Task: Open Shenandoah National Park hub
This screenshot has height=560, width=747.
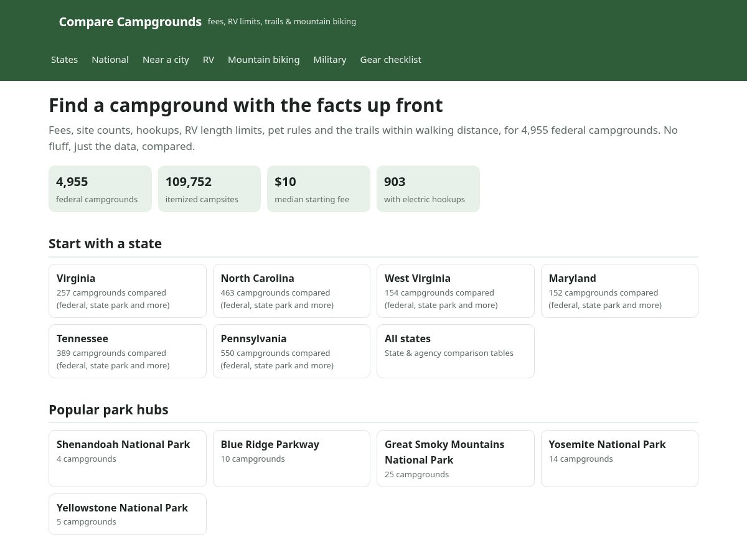Action: point(128,458)
